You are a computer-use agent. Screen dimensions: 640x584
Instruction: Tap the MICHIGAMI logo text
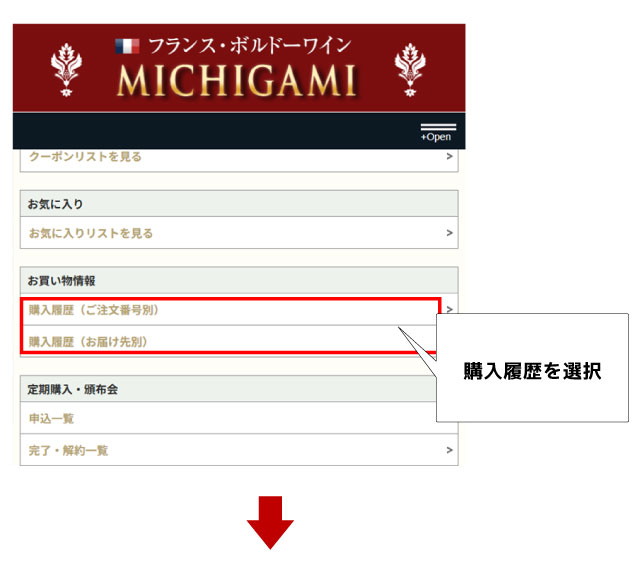coord(236,81)
